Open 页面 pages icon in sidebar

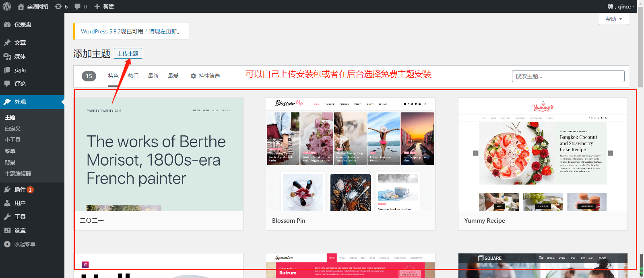[7, 70]
